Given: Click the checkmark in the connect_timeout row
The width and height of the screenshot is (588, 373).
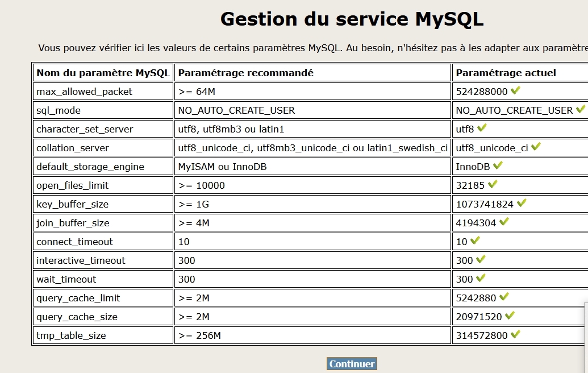Looking at the screenshot, I should click(x=475, y=241).
